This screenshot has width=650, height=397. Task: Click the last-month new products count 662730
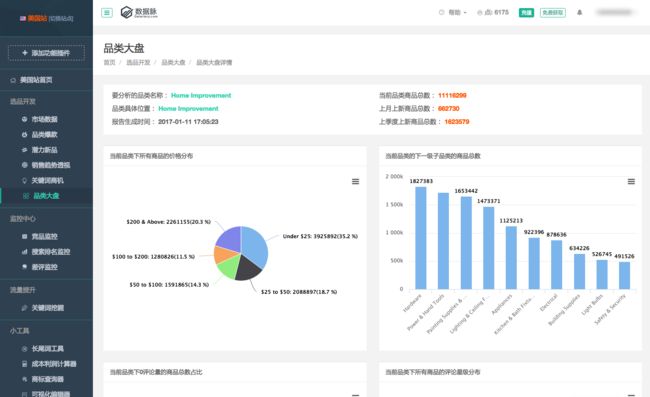449,109
